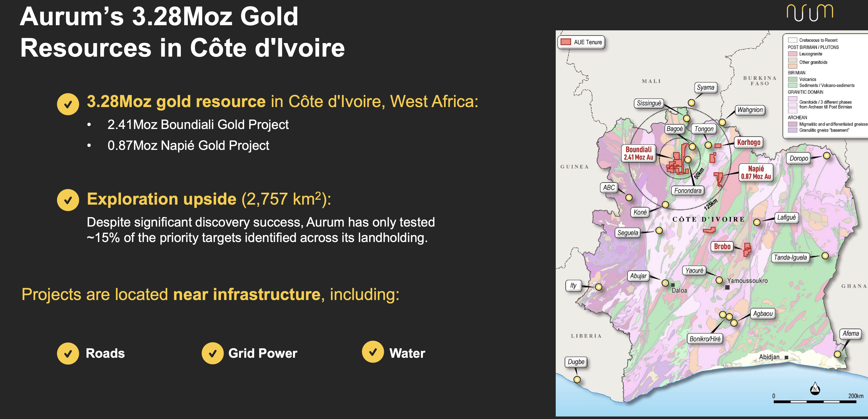The width and height of the screenshot is (868, 419).
Task: Click the yellow marker for Ity mine
Action: coord(599,287)
